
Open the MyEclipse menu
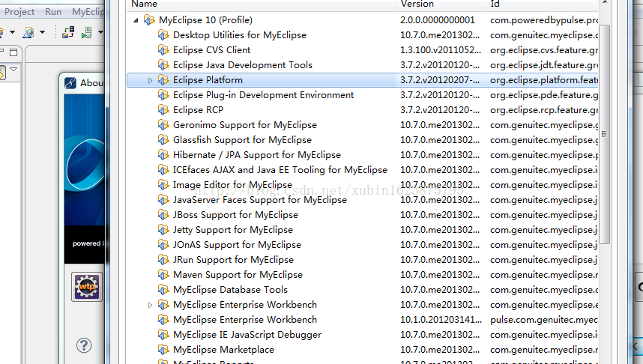[x=88, y=11]
